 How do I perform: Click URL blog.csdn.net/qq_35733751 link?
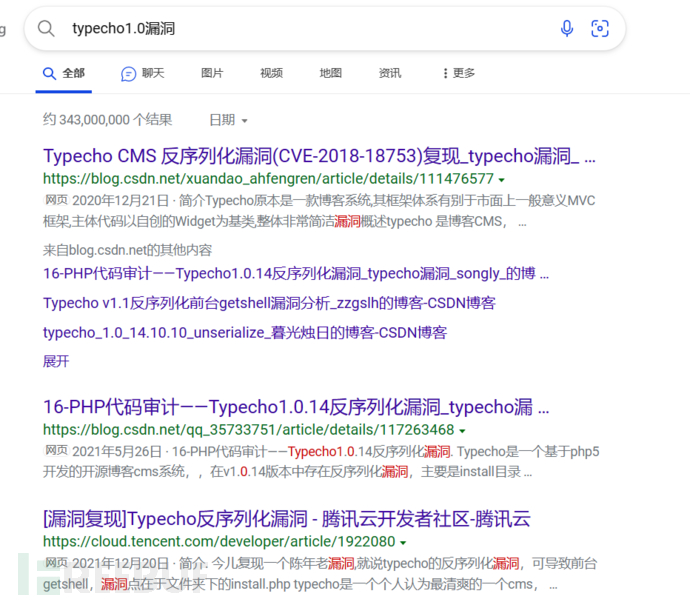(248, 429)
